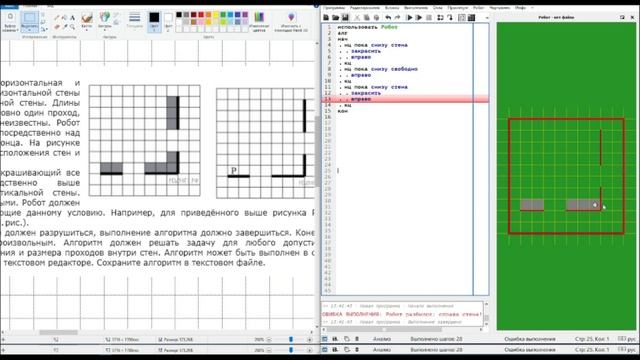Viewport: 640px width, 360px height.
Task: Pick the green color swatch
Action: click(223, 15)
